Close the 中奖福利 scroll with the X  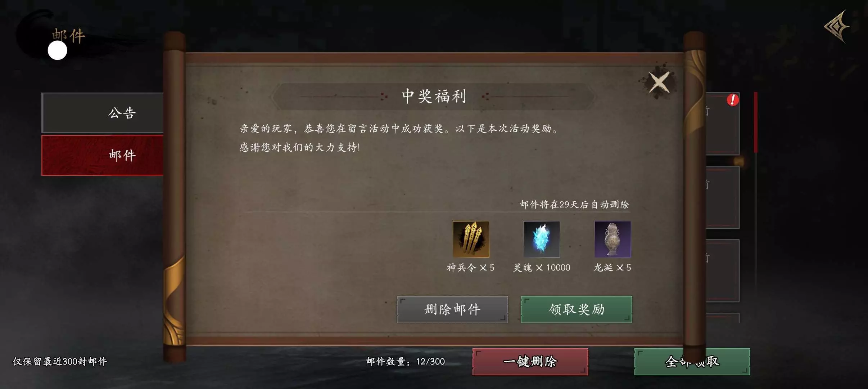[x=659, y=82]
